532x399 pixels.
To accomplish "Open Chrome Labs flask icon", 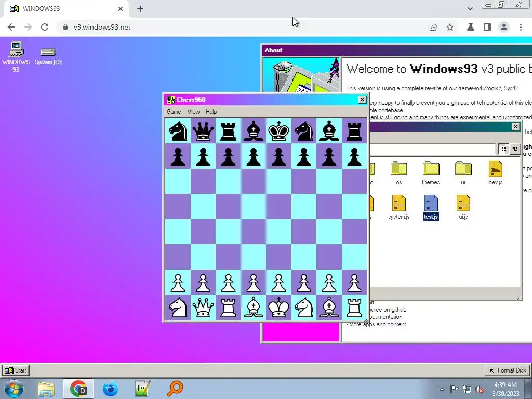I will (x=471, y=27).
